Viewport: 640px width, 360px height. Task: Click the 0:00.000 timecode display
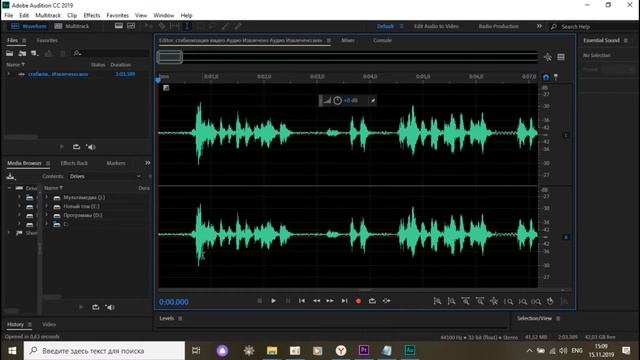(174, 302)
